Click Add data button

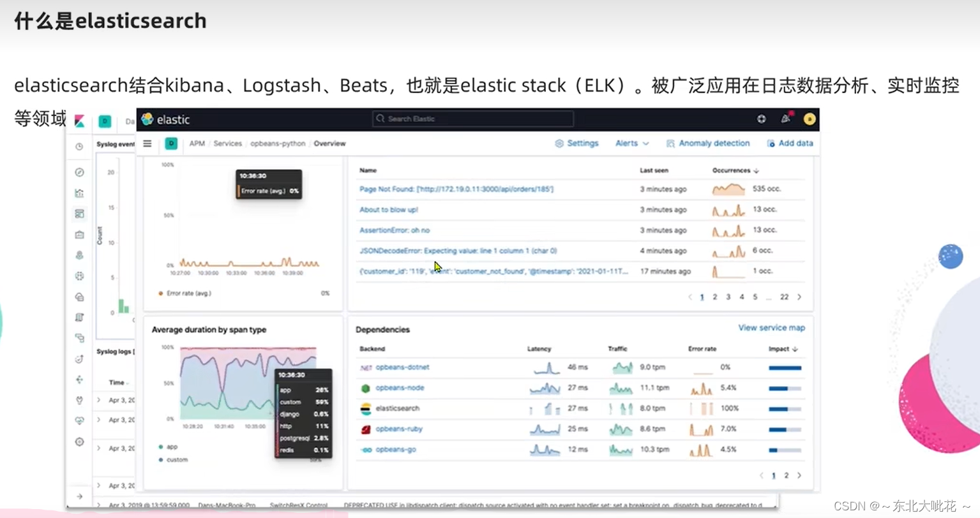coord(790,144)
